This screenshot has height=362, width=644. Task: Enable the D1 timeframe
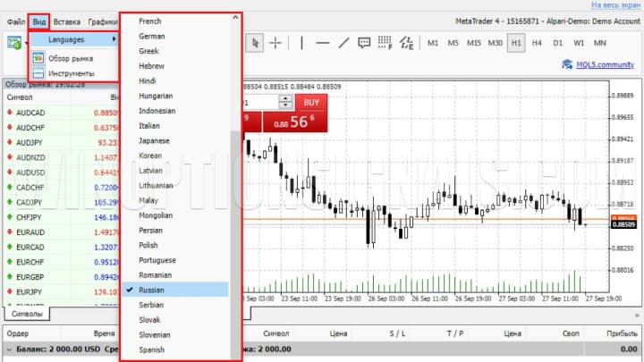(558, 42)
